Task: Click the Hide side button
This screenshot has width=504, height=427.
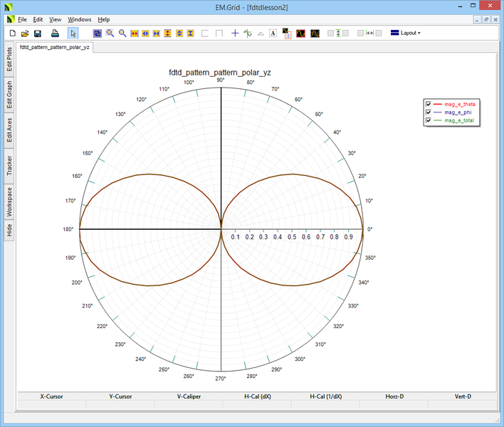Action: click(x=9, y=230)
